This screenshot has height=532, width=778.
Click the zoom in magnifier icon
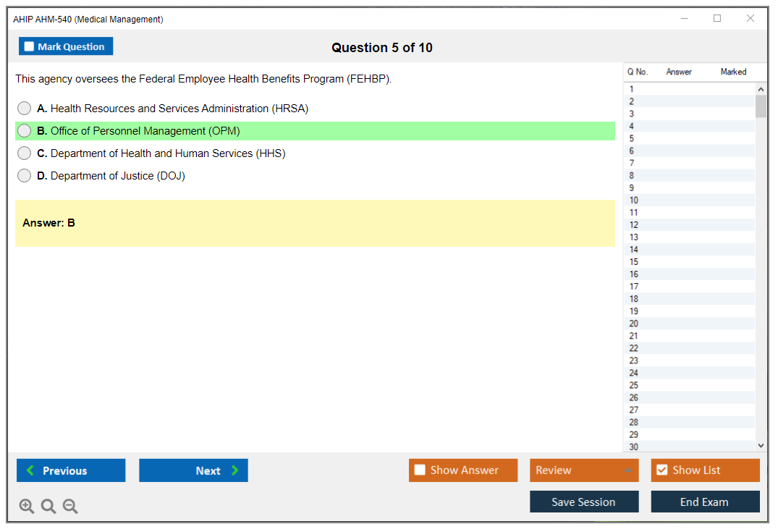coord(26,506)
